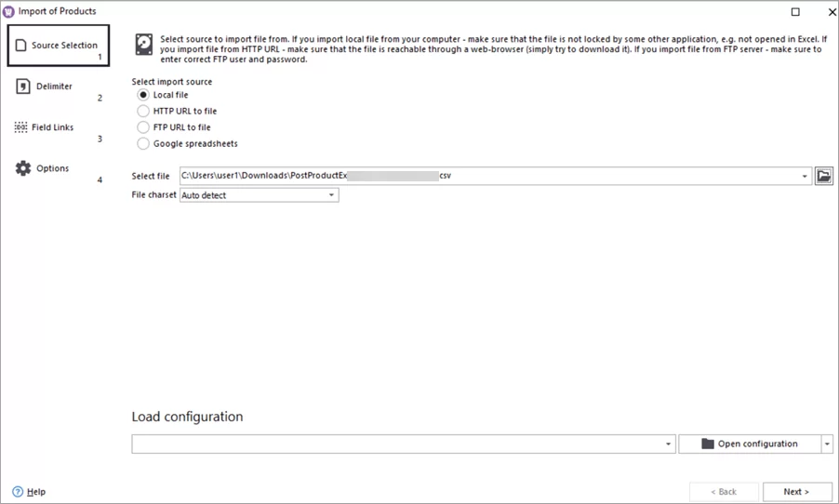Choose HTTP URL to file source
Viewport: 839px width, 504px height.
pyautogui.click(x=143, y=111)
